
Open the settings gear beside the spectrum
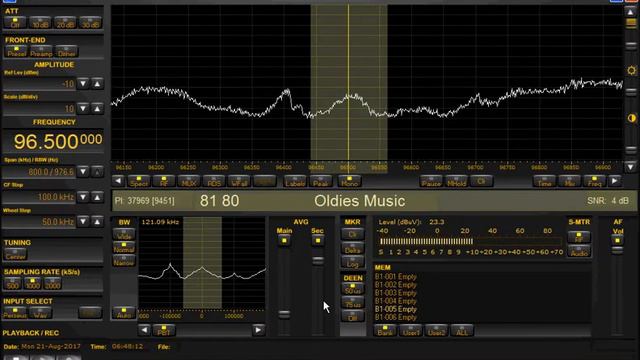[x=631, y=70]
